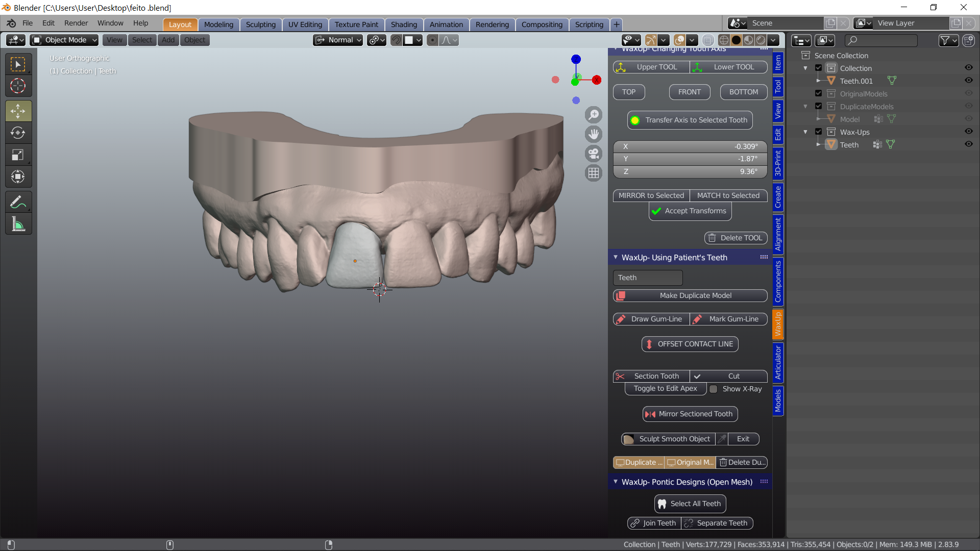Viewport: 980px width, 551px height.
Task: Click the Zoom magnifier icon in viewport gizmos
Action: tap(594, 115)
